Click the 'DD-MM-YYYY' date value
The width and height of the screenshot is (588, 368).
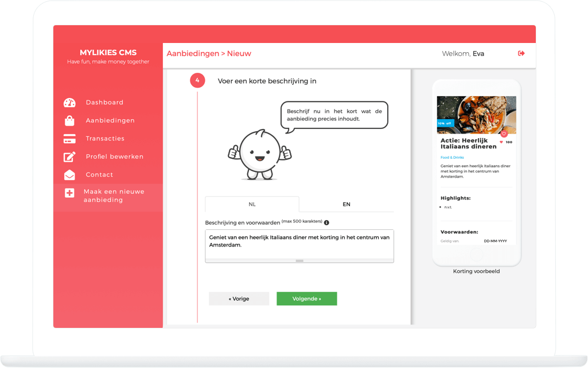pyautogui.click(x=495, y=241)
